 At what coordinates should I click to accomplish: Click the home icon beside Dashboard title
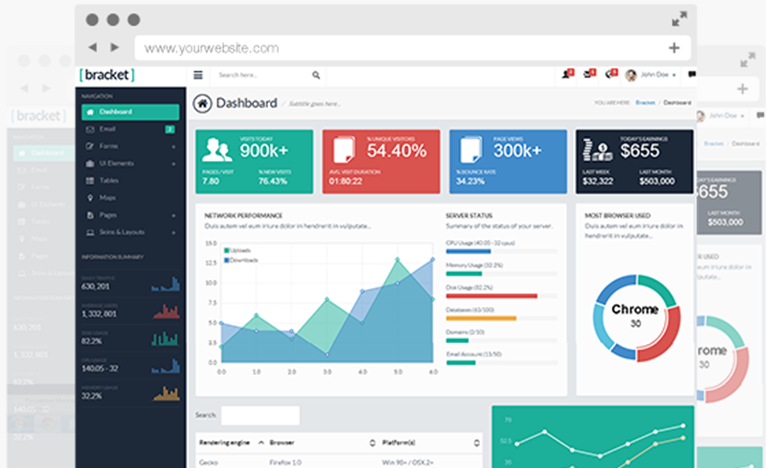[x=203, y=103]
